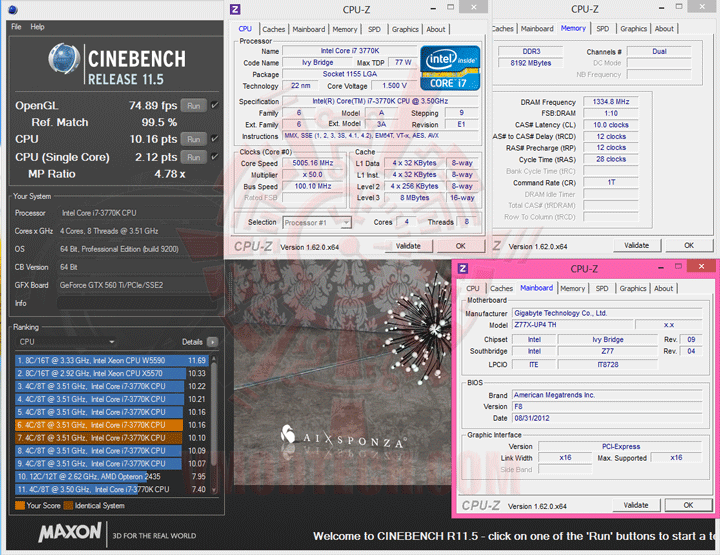
Task: Open About tab in CPU window
Action: click(x=435, y=29)
